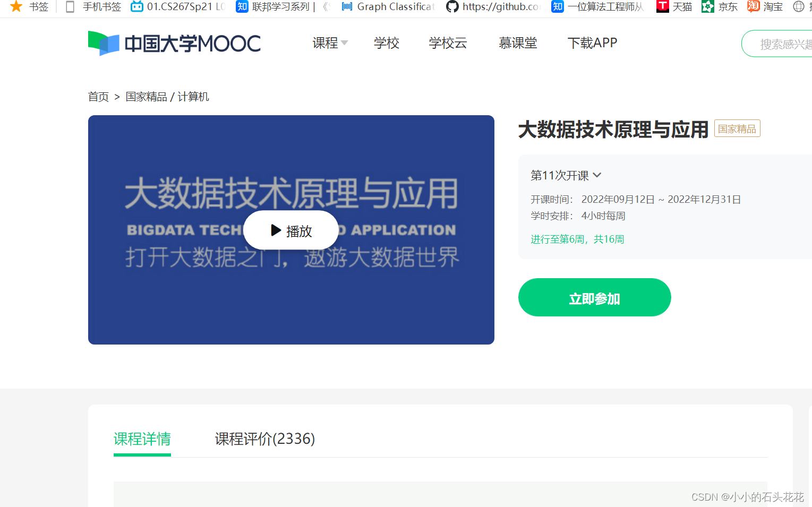Switch to the 课程详情 tab
812x507 pixels.
(x=142, y=439)
